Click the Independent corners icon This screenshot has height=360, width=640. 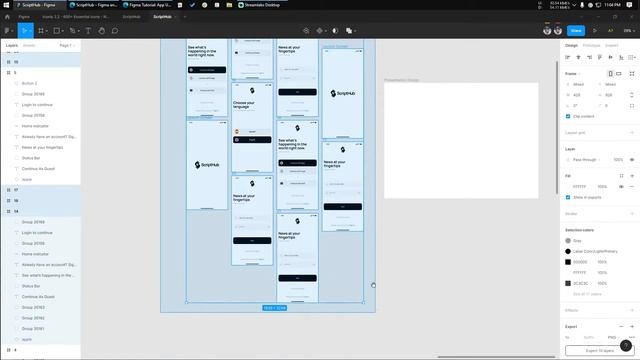[632, 106]
